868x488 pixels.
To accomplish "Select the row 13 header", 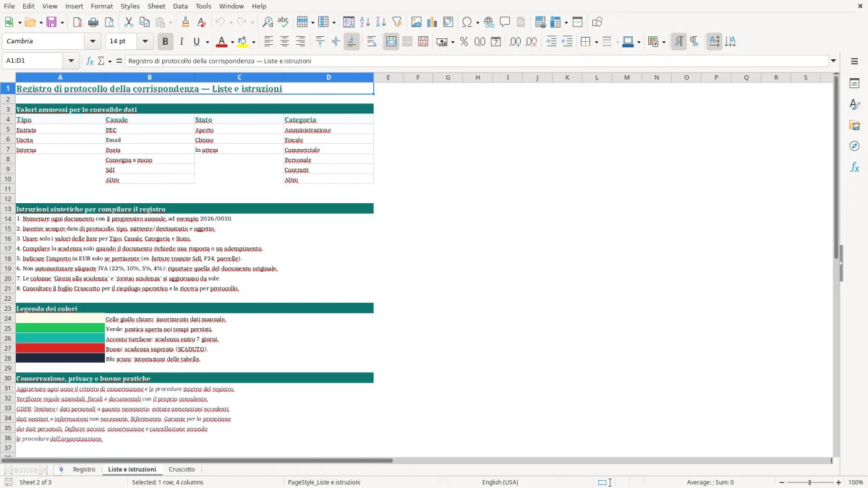I will (x=7, y=209).
